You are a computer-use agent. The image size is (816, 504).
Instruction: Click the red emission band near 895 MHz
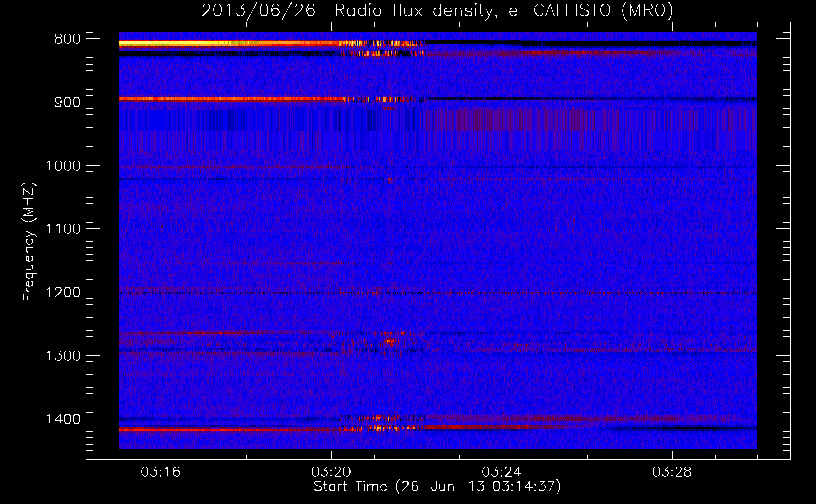229,99
